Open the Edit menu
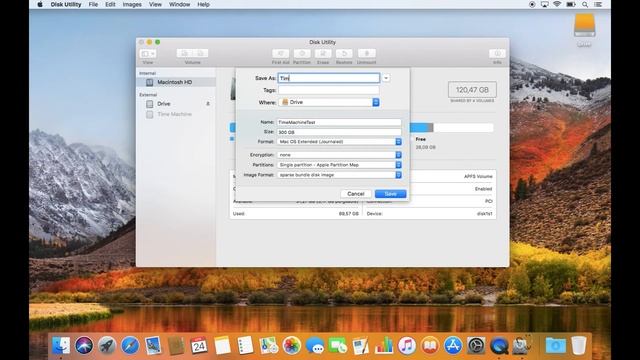The width and height of the screenshot is (640, 360). coord(110,4)
